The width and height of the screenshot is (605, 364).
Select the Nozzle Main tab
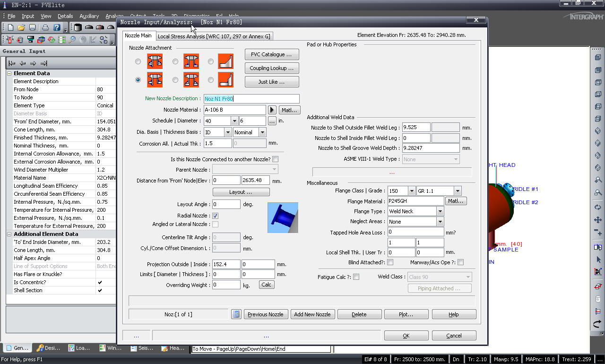click(138, 35)
